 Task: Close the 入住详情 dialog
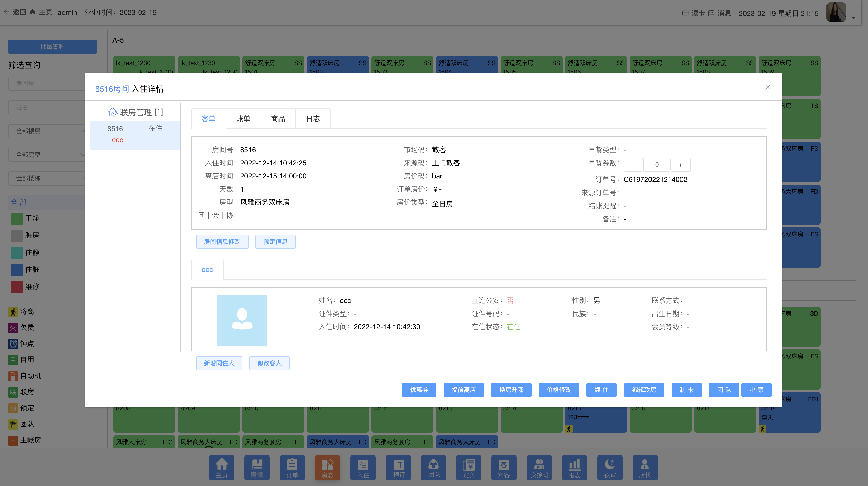click(x=768, y=87)
